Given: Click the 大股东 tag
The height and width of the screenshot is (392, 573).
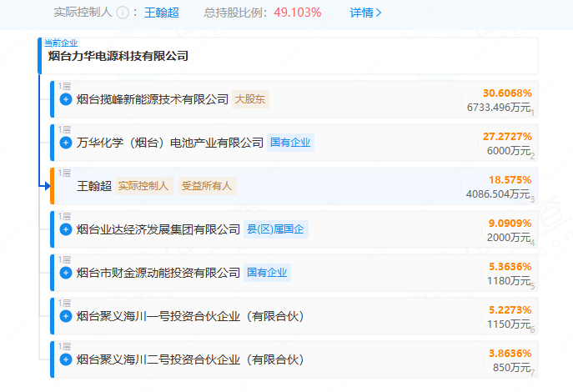Looking at the screenshot, I should 250,99.
